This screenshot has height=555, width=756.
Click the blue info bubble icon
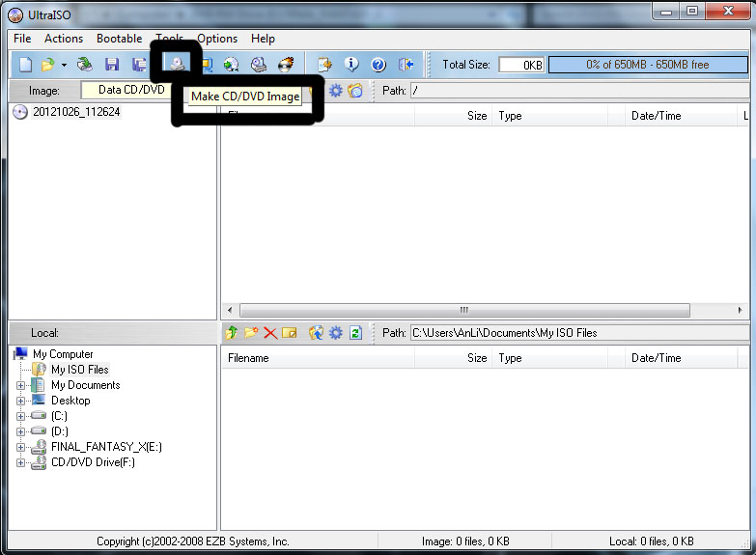coord(351,64)
